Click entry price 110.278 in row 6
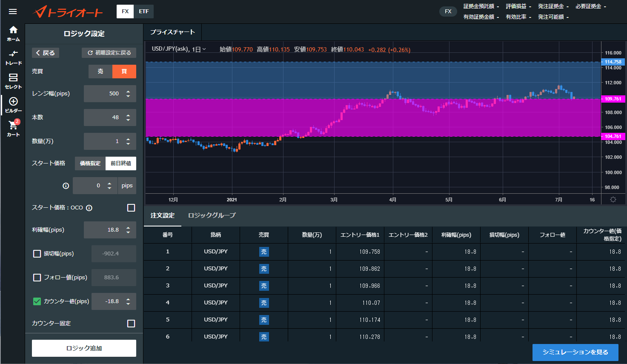This screenshot has height=364, width=627. coord(369,337)
